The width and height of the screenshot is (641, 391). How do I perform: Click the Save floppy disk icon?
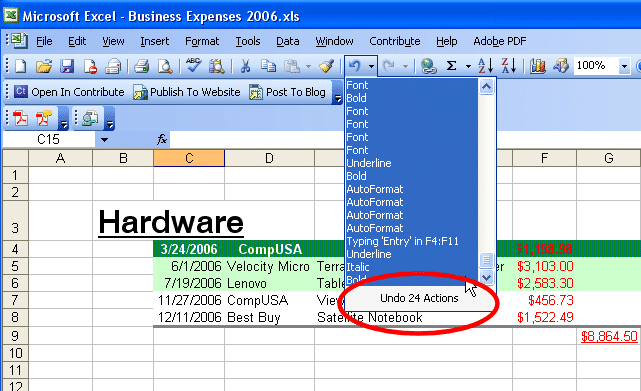tap(67, 66)
